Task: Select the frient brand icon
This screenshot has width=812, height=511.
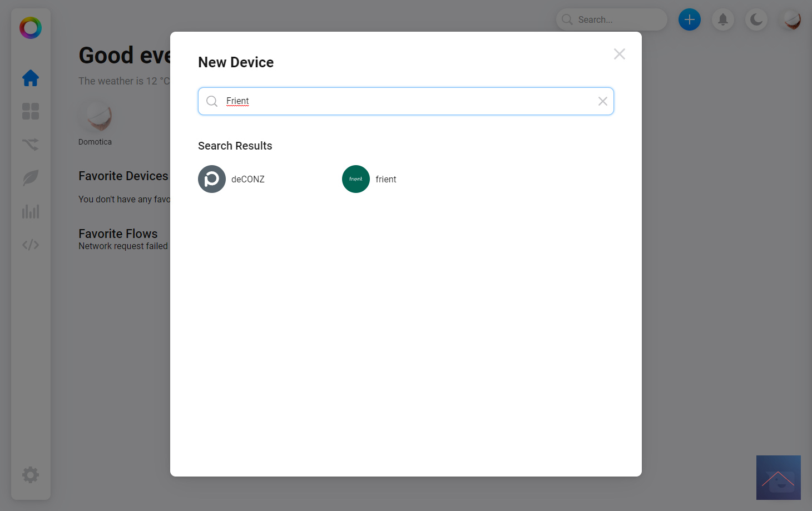Action: point(356,179)
